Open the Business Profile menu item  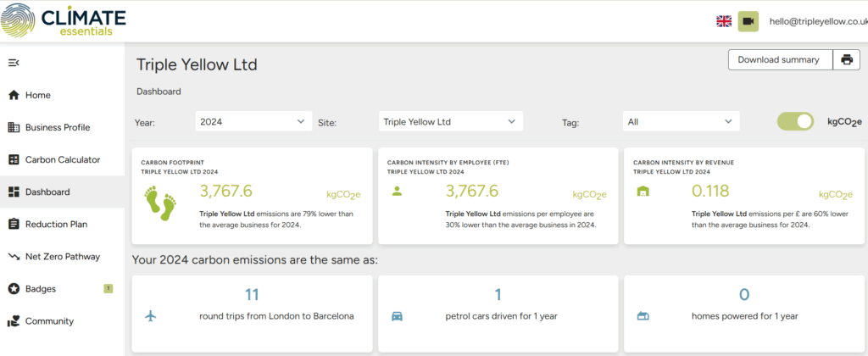[x=62, y=127]
